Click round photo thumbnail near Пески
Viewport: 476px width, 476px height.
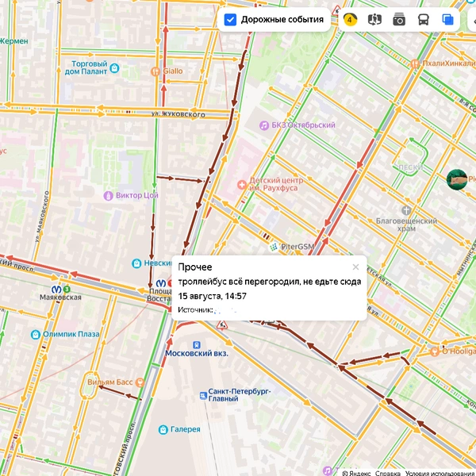(457, 179)
